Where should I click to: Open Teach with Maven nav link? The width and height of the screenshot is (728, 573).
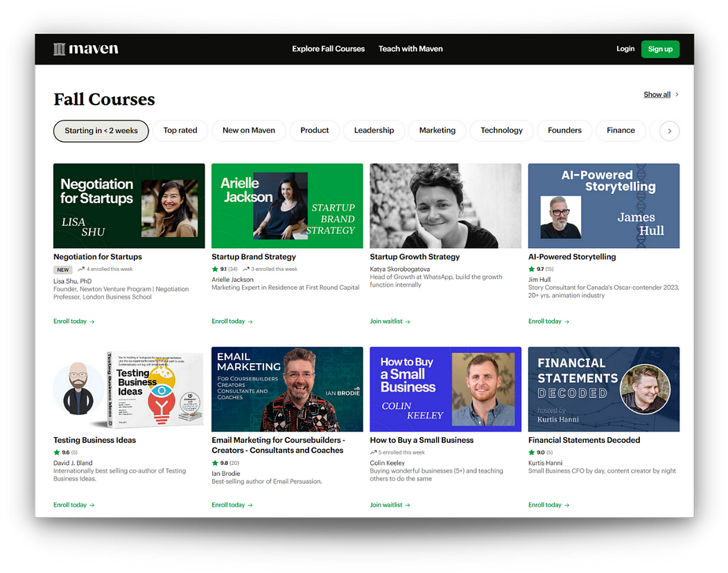point(410,49)
